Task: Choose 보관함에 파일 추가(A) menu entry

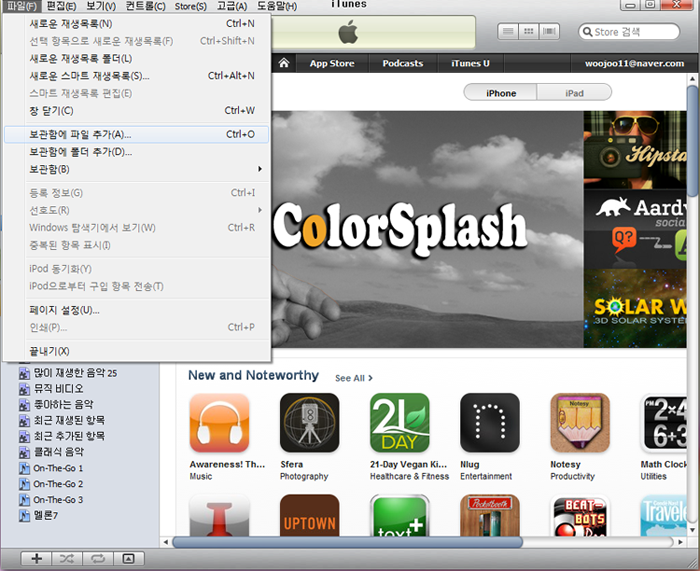Action: (x=137, y=134)
